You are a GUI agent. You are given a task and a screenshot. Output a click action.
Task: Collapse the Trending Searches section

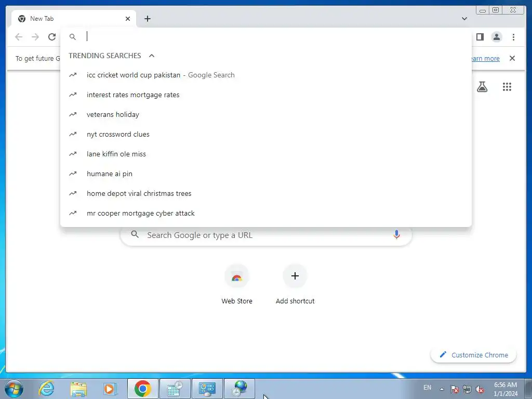coord(152,56)
